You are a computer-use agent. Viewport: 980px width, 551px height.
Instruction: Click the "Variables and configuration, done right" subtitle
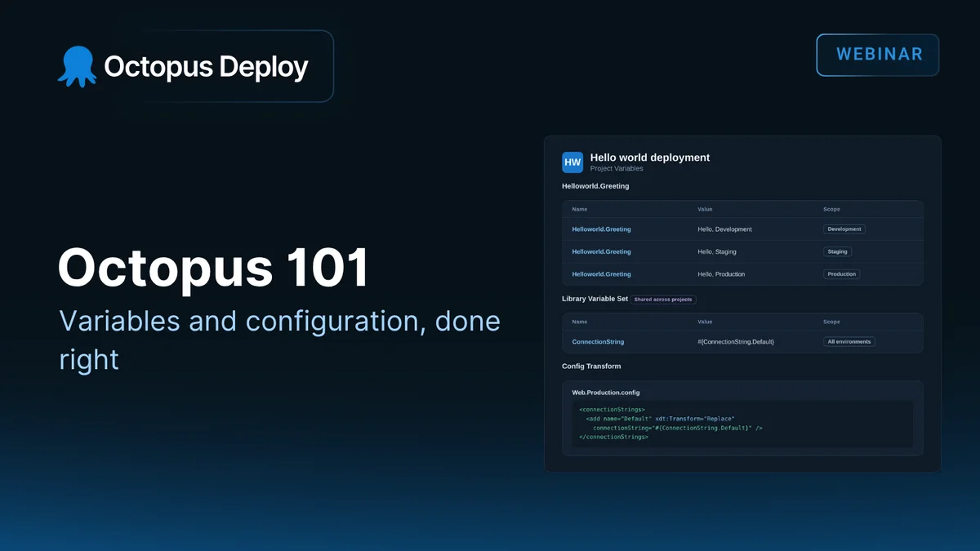point(279,339)
